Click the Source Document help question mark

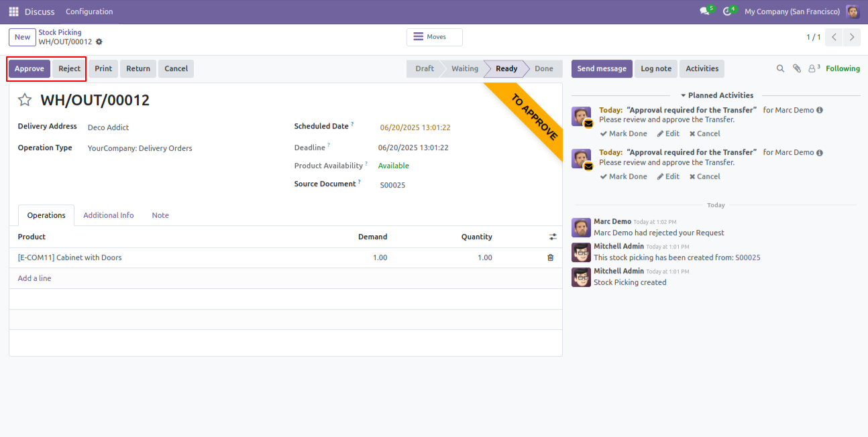click(x=360, y=182)
